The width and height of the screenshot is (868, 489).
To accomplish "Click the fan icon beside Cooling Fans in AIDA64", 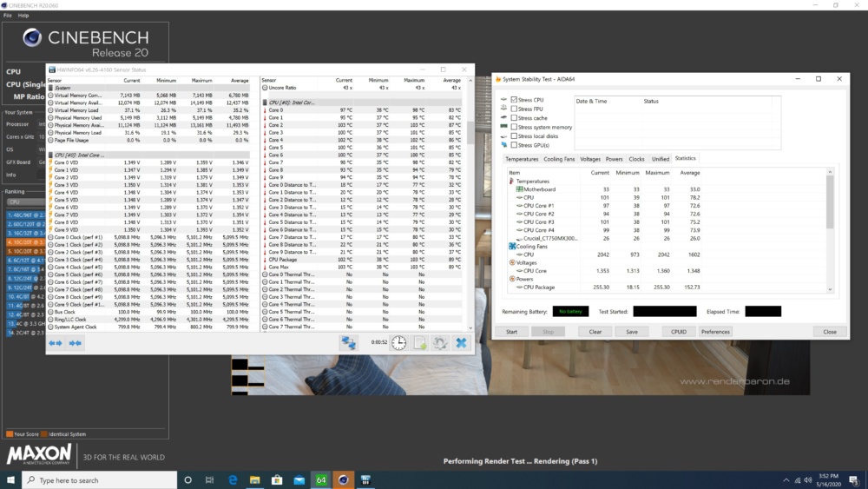I will (x=512, y=247).
